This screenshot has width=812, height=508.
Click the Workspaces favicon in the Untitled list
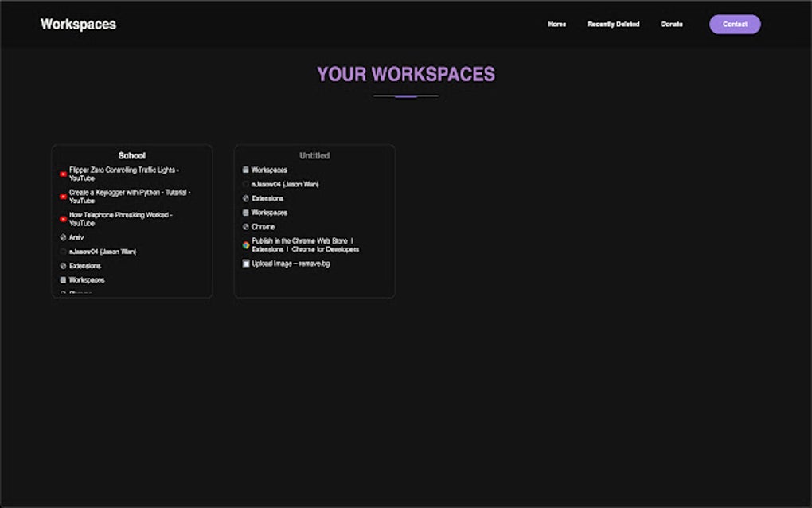click(x=245, y=170)
